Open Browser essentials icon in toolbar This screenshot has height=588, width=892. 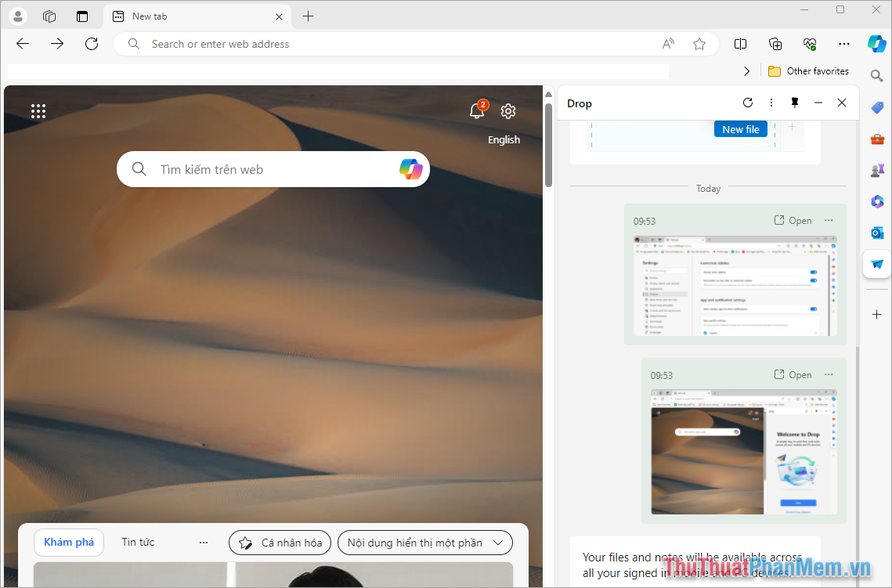point(809,44)
